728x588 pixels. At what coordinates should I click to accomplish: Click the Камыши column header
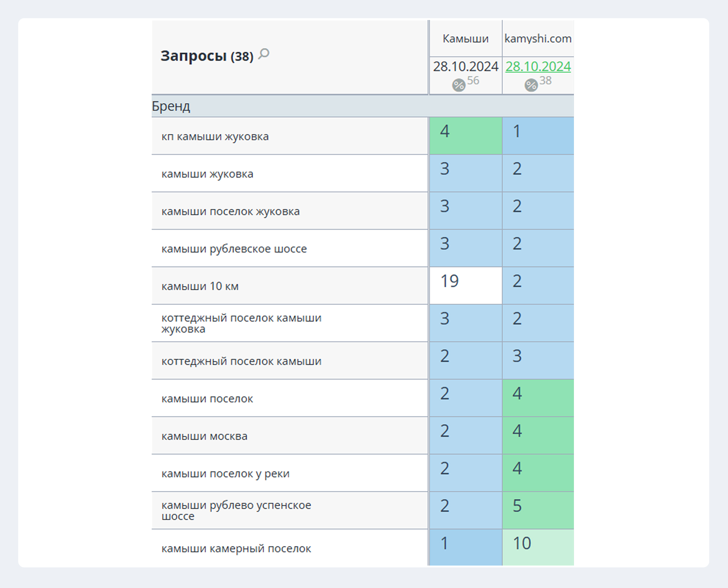(x=465, y=38)
